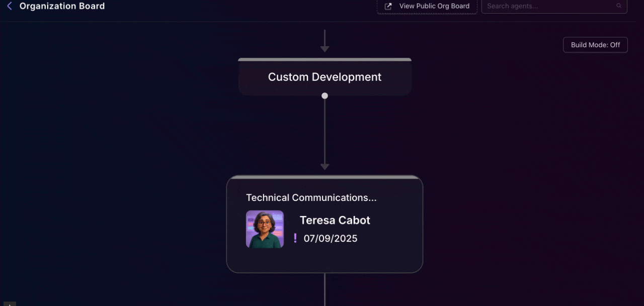
Task: Click the arrowhead pointing into Custom Development
Action: (325, 49)
